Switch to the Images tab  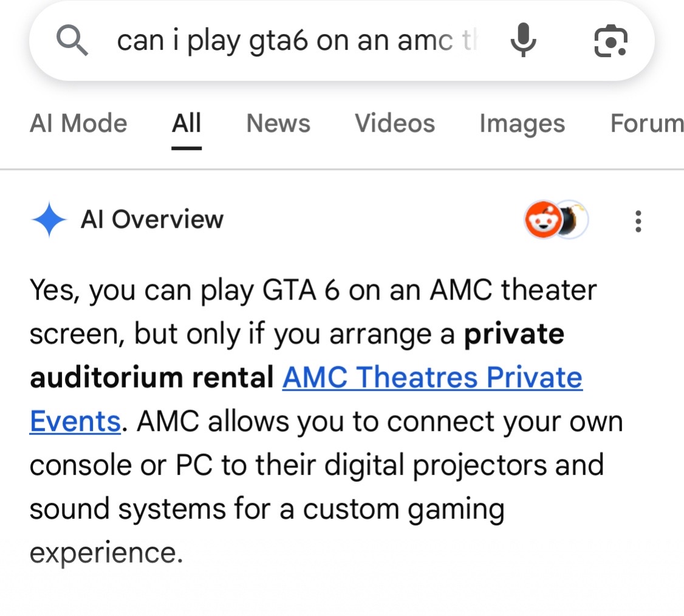click(522, 124)
